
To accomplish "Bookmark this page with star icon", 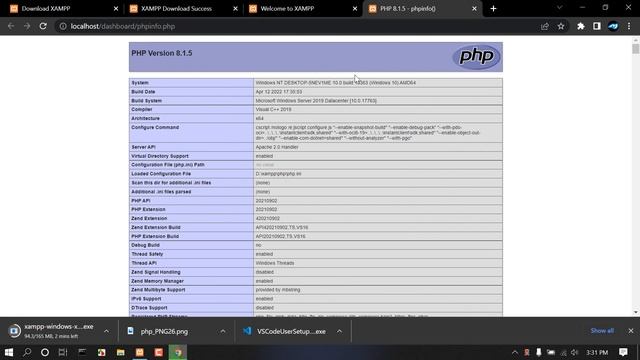I will [561, 26].
